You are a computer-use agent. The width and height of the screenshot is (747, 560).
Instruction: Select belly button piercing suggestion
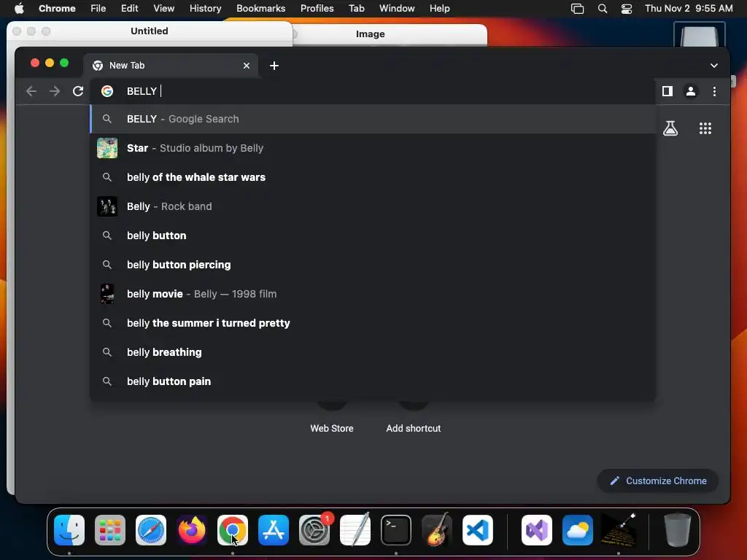pos(373,265)
